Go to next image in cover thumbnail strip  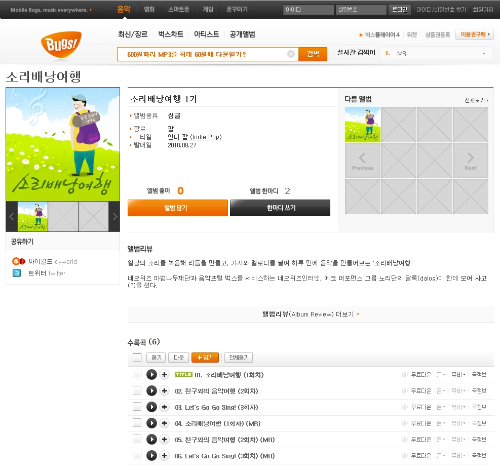(115, 217)
